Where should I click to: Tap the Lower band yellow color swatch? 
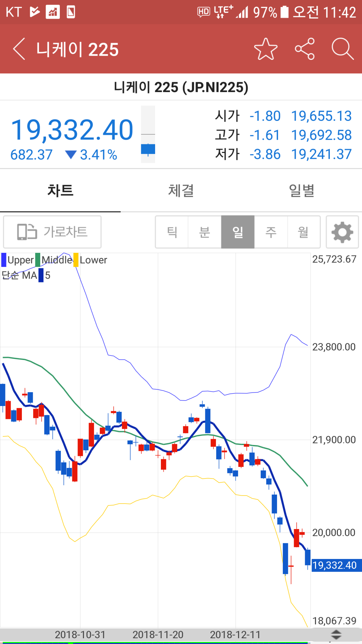pyautogui.click(x=76, y=260)
